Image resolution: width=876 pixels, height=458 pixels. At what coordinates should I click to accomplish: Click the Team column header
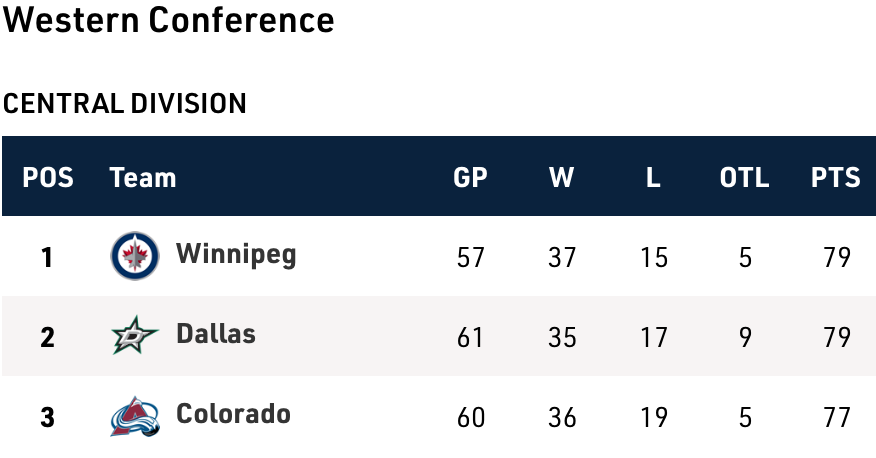[x=143, y=178]
